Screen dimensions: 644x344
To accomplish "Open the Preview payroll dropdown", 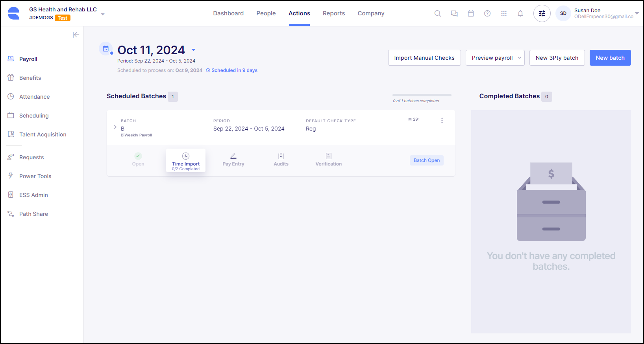I will (519, 58).
